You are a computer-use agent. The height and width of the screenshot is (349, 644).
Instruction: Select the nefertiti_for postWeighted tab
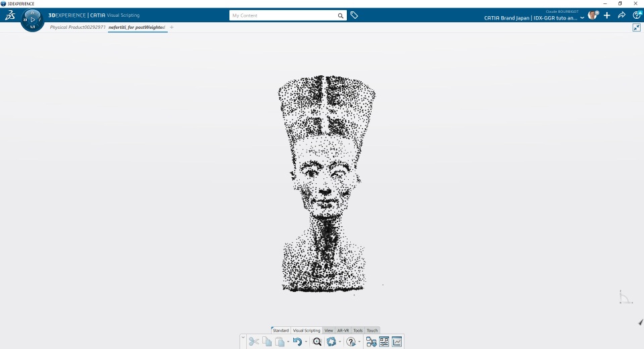click(x=137, y=27)
